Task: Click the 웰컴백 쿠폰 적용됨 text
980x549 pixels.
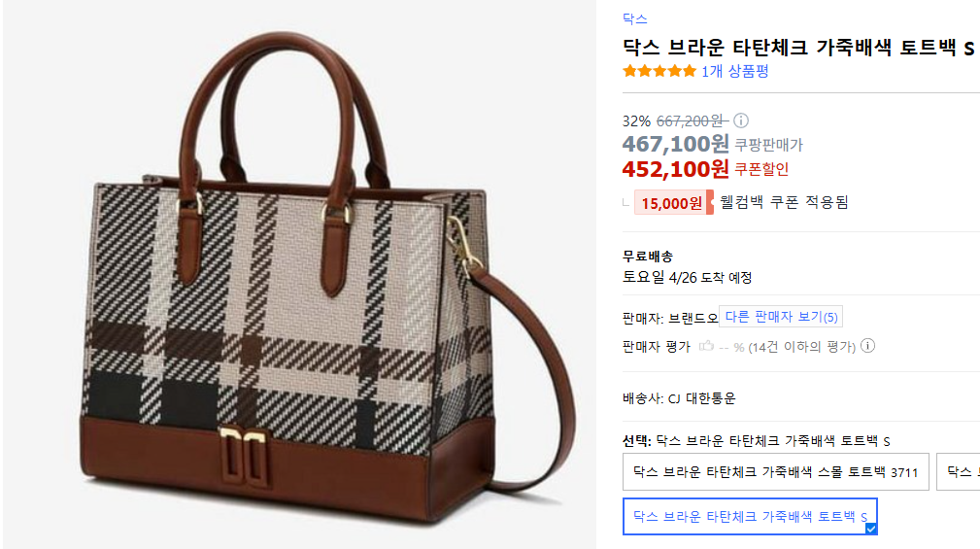Action: (x=784, y=202)
